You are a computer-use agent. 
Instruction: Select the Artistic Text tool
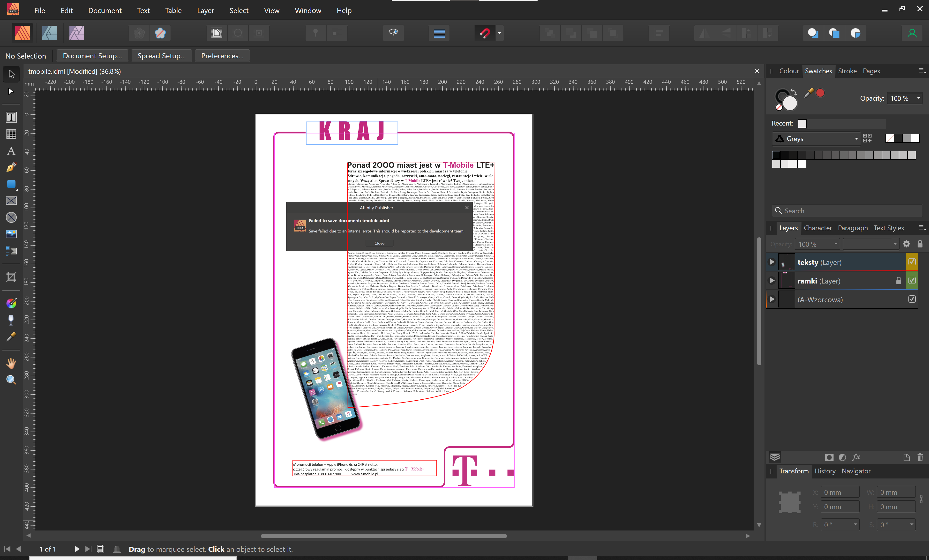(x=11, y=151)
